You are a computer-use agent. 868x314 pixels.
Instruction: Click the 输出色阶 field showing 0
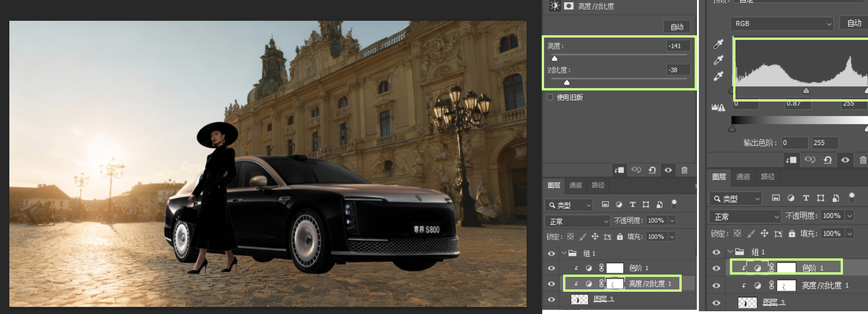tap(794, 143)
